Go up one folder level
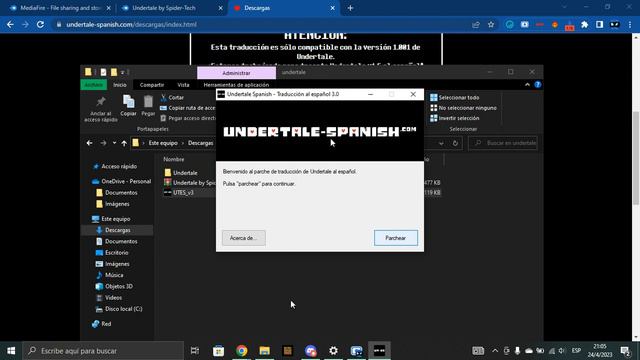640x360 pixels. click(x=124, y=143)
